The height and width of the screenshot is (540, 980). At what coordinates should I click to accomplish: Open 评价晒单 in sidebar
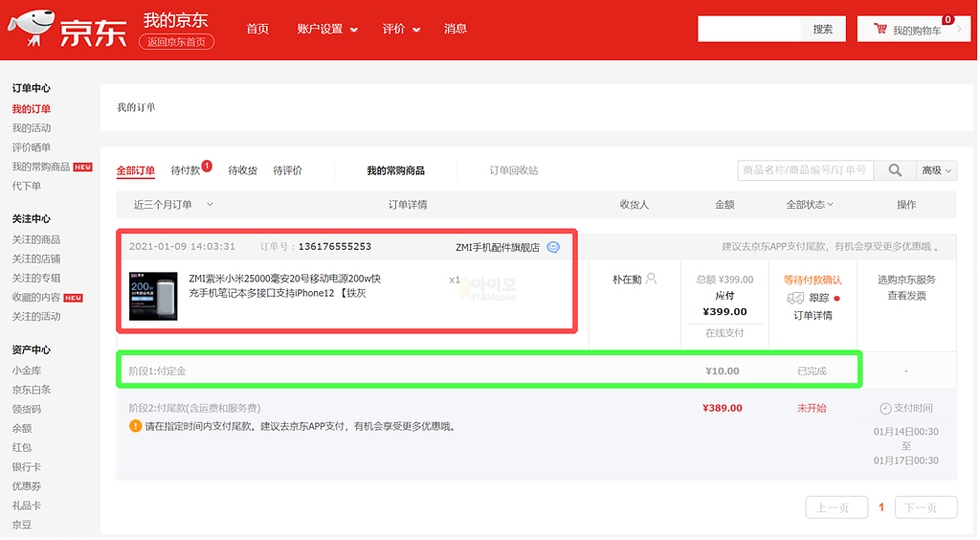(32, 148)
